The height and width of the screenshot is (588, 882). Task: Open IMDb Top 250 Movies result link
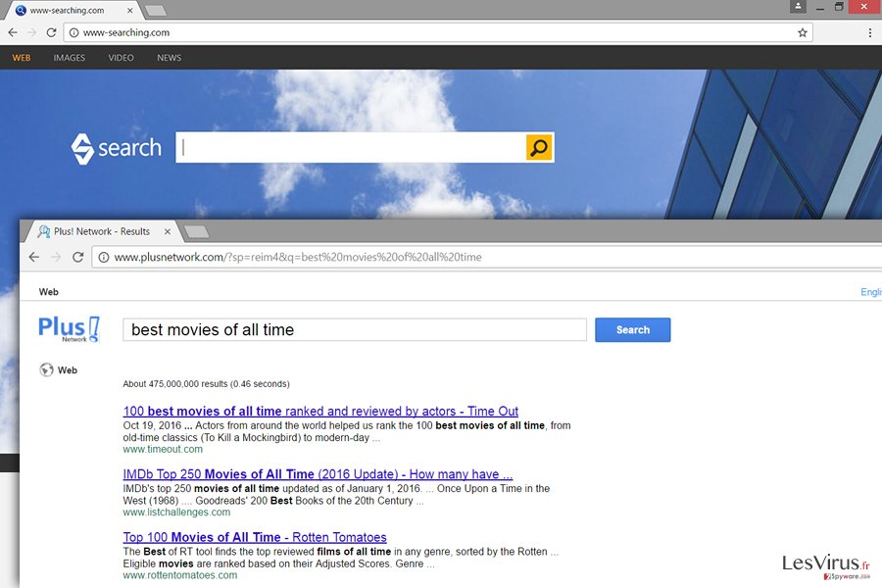pyautogui.click(x=318, y=474)
